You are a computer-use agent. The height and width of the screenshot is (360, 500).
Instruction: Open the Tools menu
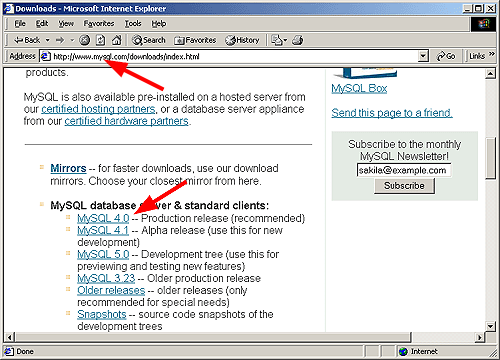tap(133, 24)
